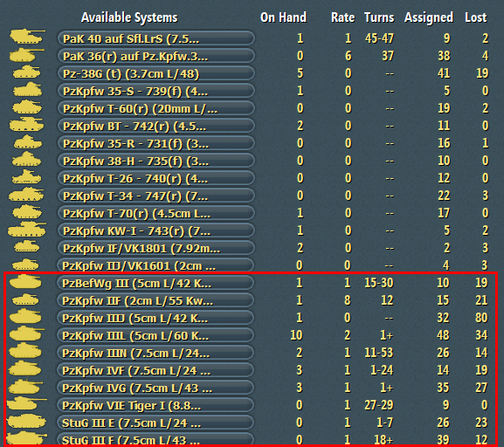Click the PzKpfw T-26 - 740(r) tank icon
The height and width of the screenshot is (447, 504).
click(x=27, y=176)
